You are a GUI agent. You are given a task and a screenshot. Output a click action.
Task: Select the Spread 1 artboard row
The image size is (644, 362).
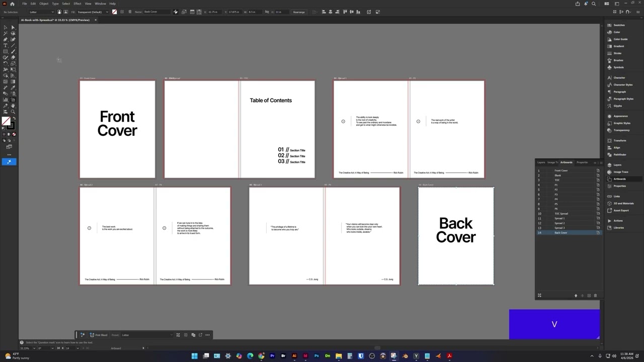point(569,218)
